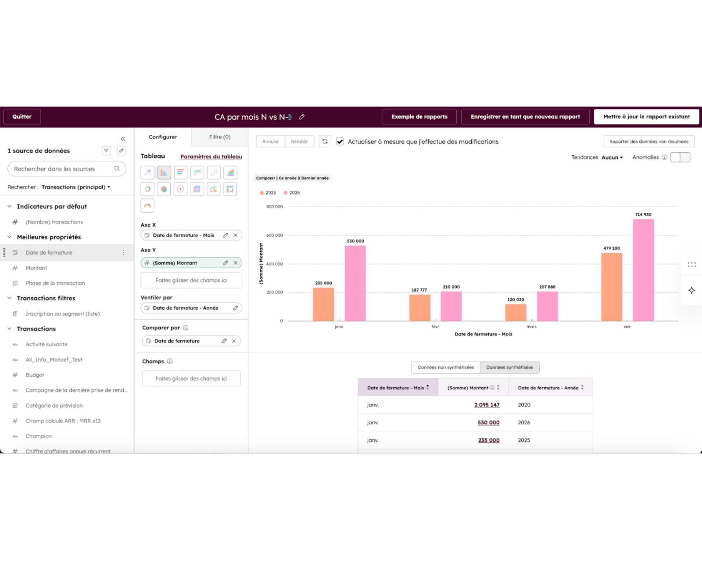Select the pie chart type icon
Viewport: 702px width, 588px height.
pyautogui.click(x=164, y=189)
